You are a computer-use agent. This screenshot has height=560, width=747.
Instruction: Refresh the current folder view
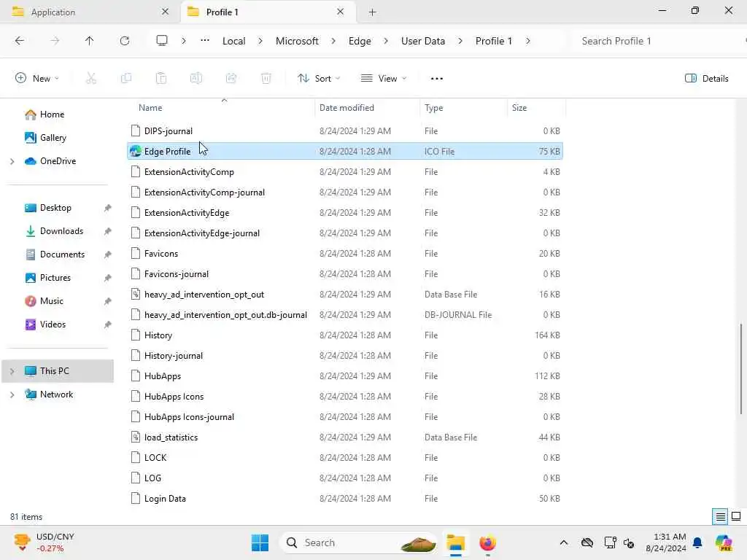coord(124,41)
